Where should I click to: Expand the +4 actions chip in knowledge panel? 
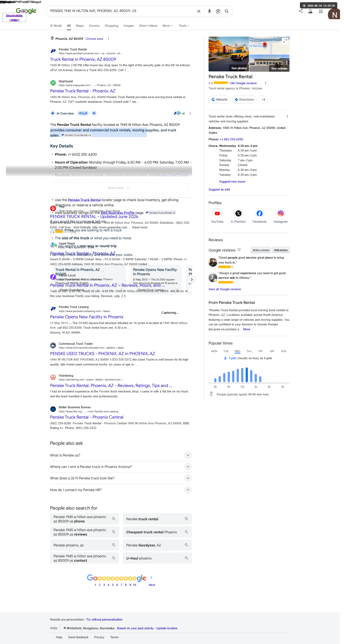(x=263, y=99)
